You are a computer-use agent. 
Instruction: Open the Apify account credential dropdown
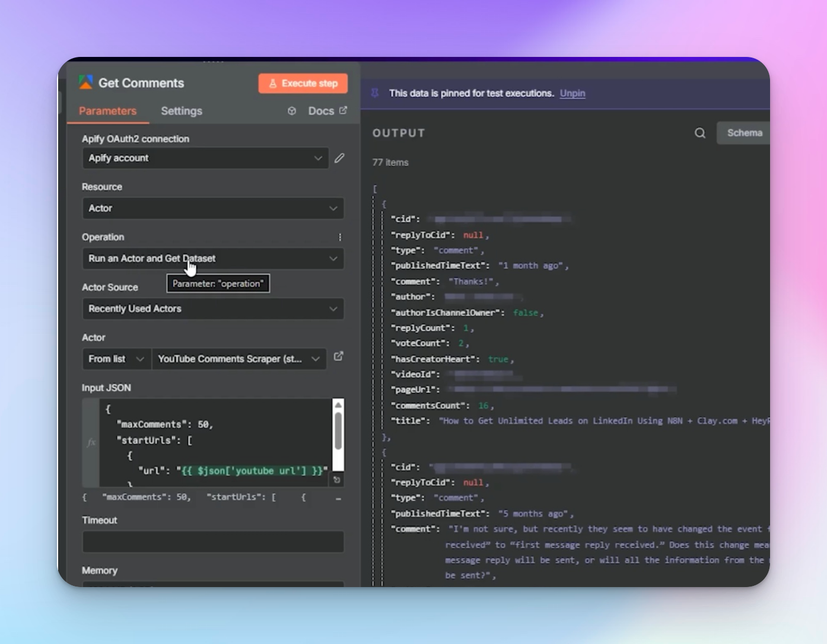(x=205, y=158)
